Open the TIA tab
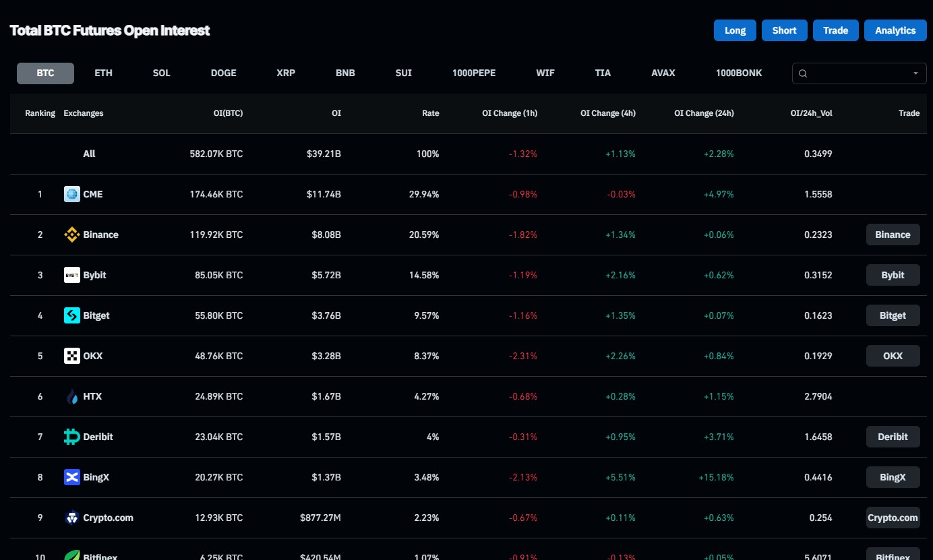 coord(603,73)
